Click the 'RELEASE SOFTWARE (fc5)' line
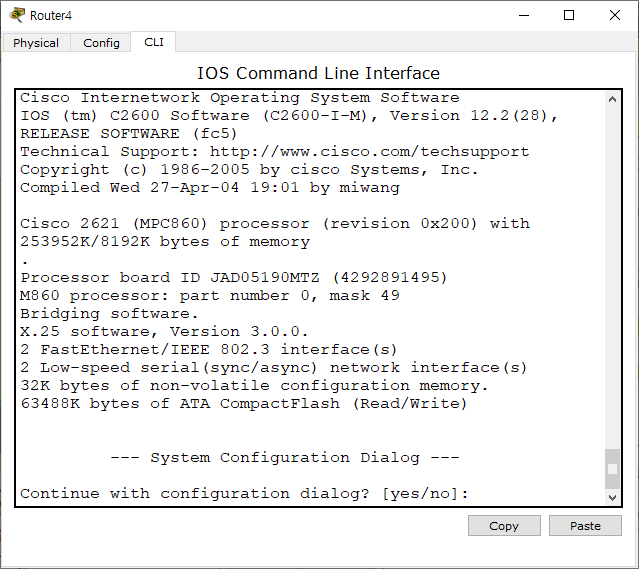This screenshot has height=569, width=639. tap(128, 134)
